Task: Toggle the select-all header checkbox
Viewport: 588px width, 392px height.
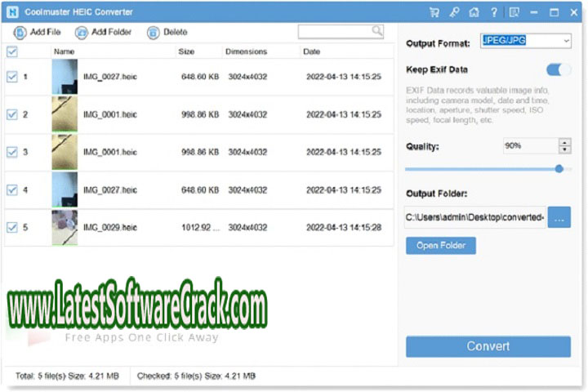Action: coord(12,51)
